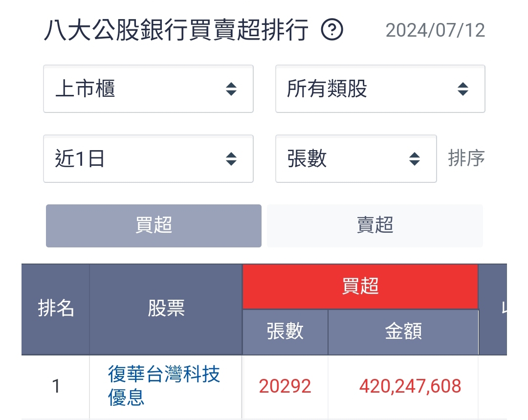This screenshot has width=528, height=420.
Task: Click the 20292 shares value cell
Action: [285, 386]
